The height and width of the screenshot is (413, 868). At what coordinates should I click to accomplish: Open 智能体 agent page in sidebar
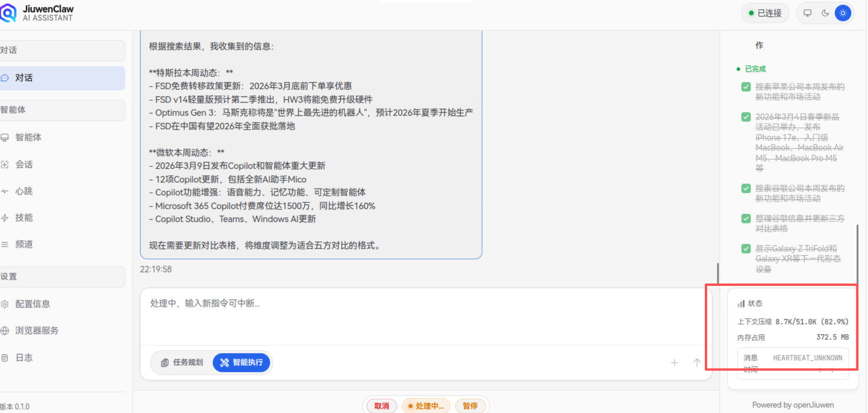62,138
